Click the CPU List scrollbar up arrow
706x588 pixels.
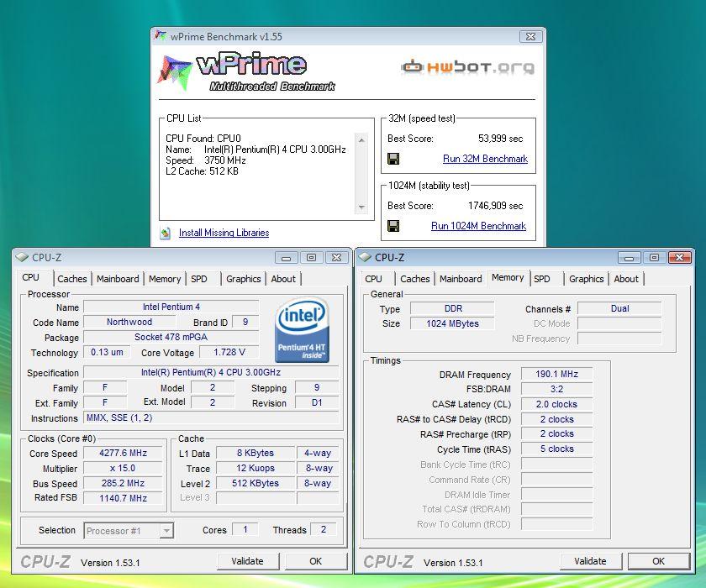(x=361, y=140)
